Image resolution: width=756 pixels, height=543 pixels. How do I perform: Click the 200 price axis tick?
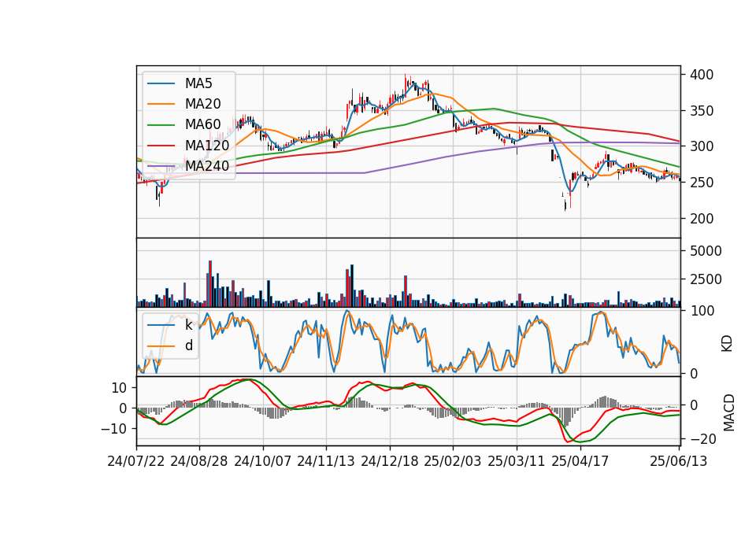702,219
